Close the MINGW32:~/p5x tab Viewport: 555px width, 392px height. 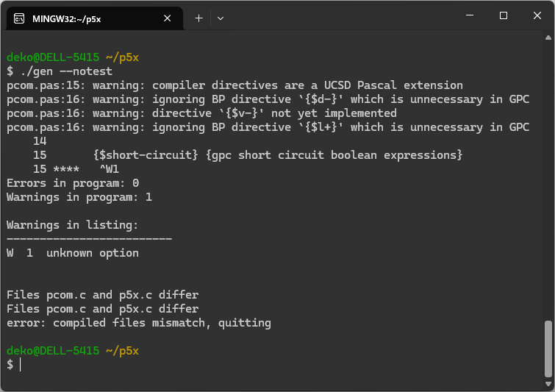pos(168,18)
